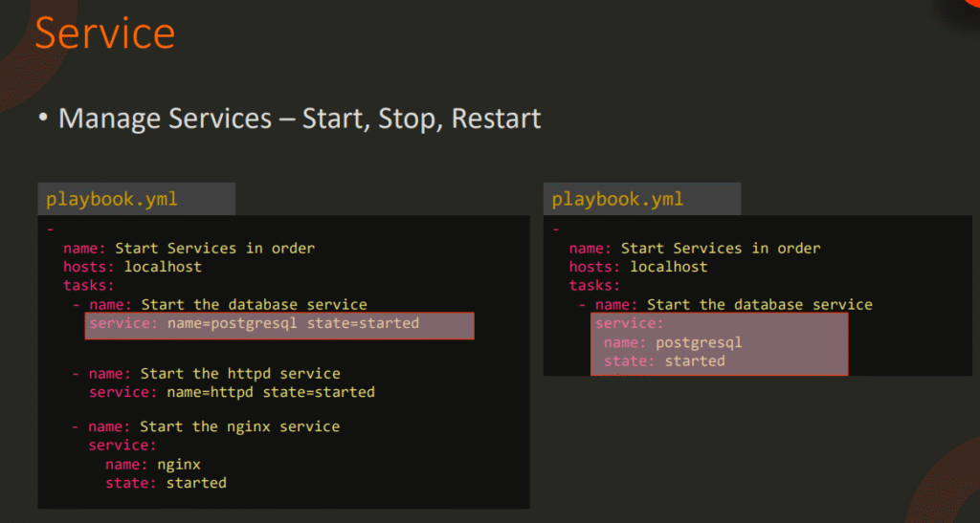980x523 pixels.
Task: Click "hosts: localhost" in the right playbook
Action: pos(638,267)
